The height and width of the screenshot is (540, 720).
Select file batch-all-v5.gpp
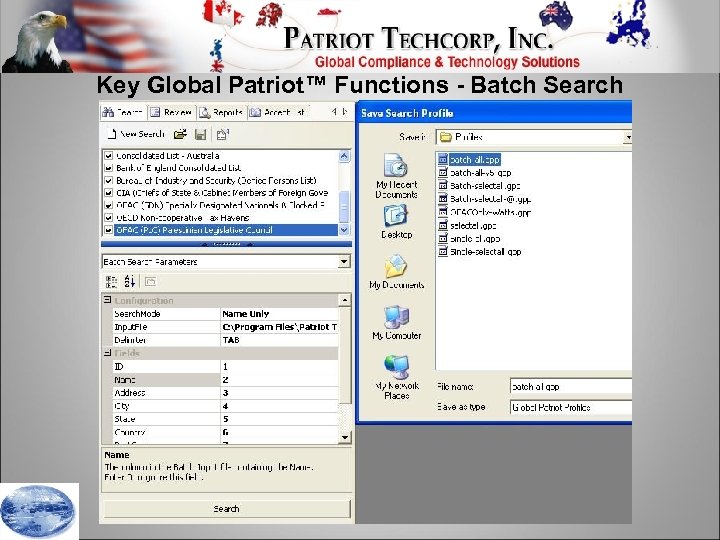click(474, 173)
